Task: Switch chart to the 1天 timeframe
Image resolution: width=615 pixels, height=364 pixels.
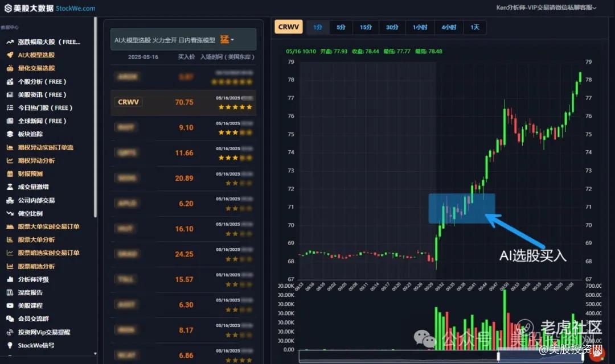Action: pyautogui.click(x=475, y=27)
